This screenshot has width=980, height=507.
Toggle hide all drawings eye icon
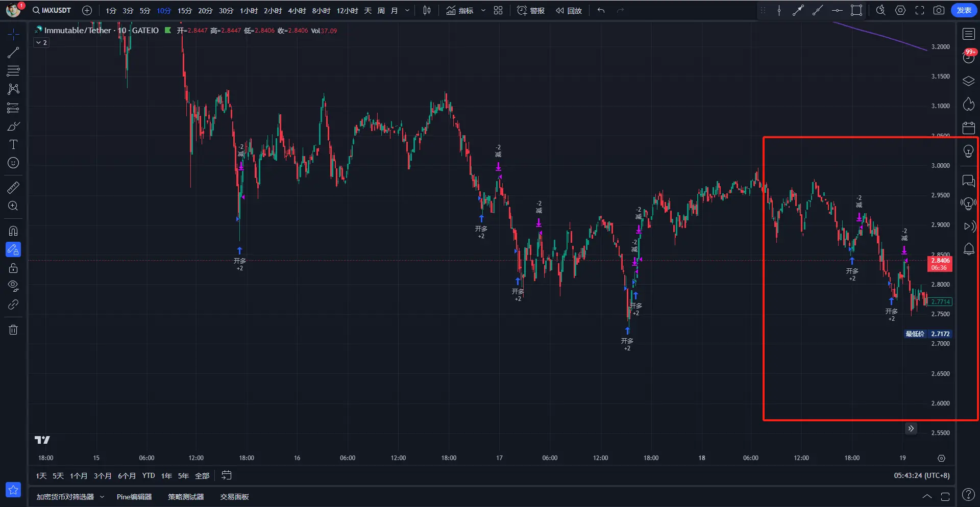coord(13,286)
